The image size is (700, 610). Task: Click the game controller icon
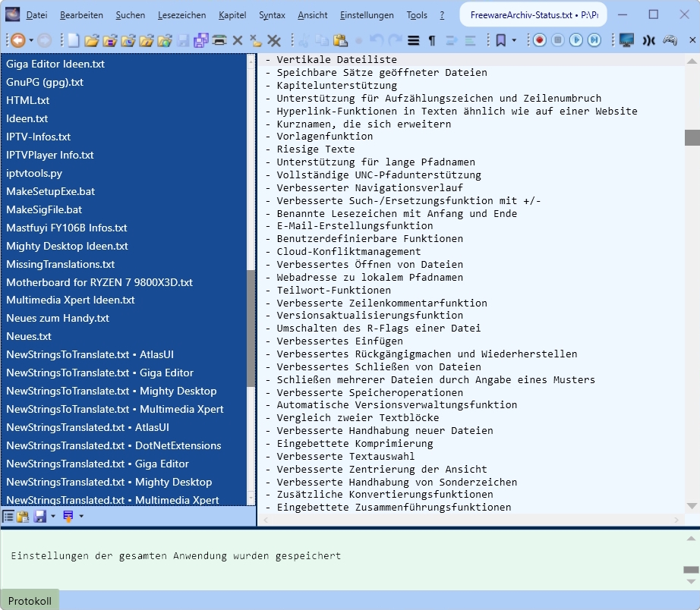coord(670,40)
